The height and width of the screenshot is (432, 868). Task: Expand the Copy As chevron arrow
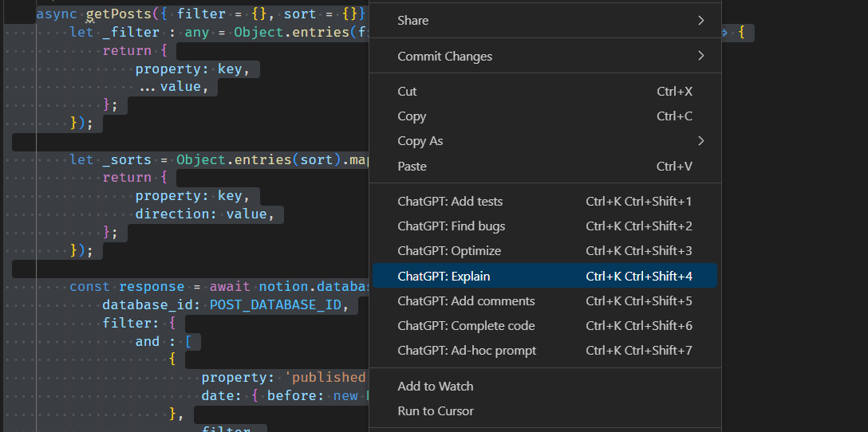pos(700,141)
